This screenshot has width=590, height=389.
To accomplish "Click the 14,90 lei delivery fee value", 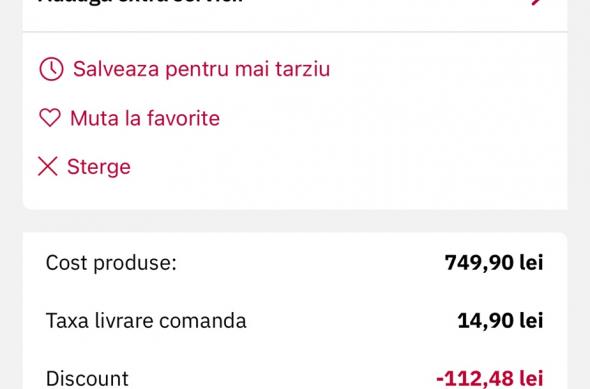I will click(x=500, y=321).
